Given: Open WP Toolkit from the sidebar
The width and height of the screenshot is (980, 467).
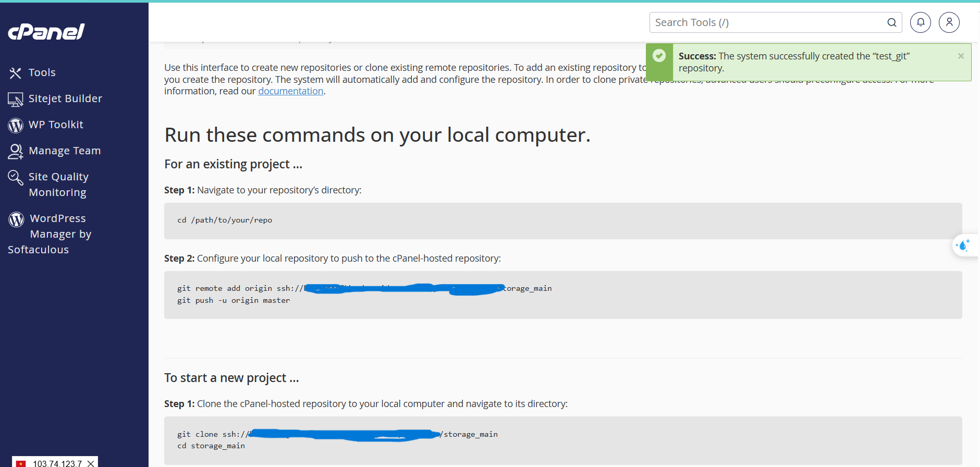Looking at the screenshot, I should [x=56, y=125].
